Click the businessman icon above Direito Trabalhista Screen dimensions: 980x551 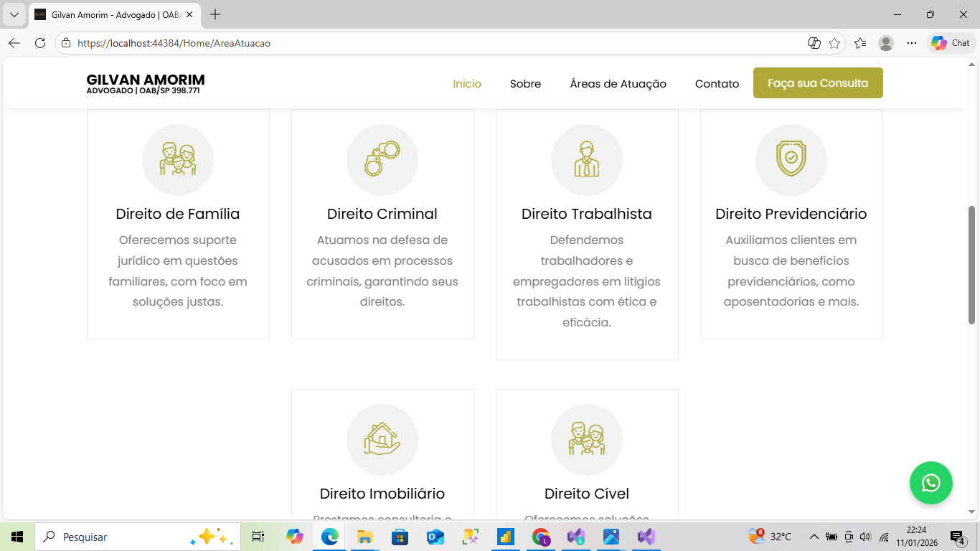coord(587,159)
